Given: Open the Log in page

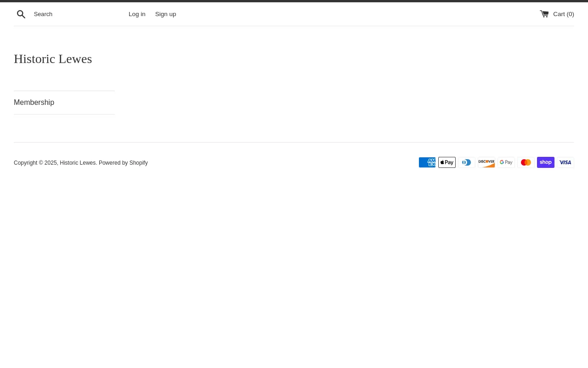Looking at the screenshot, I should [x=137, y=14].
